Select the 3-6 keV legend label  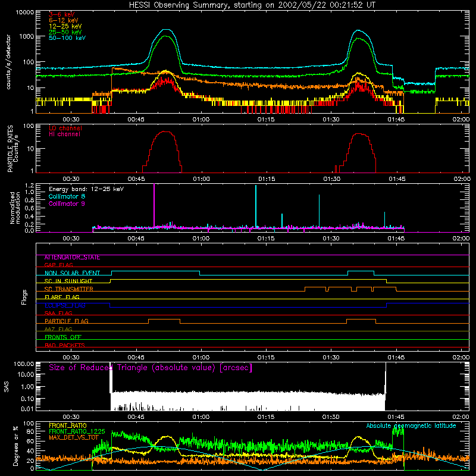[x=62, y=14]
